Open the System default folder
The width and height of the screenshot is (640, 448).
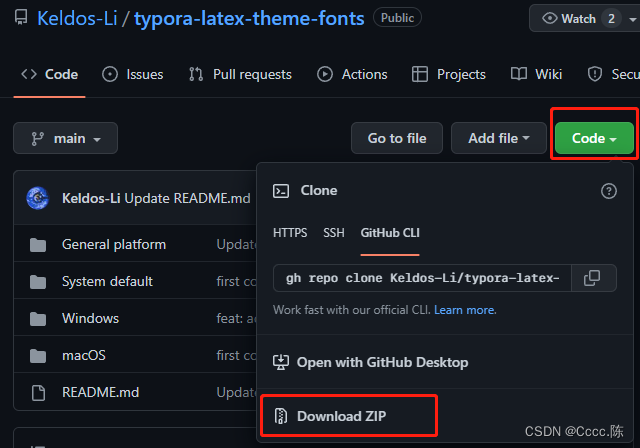(x=107, y=282)
